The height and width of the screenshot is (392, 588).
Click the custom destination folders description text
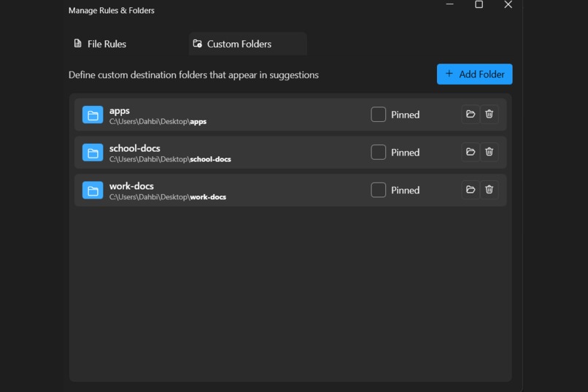pos(193,75)
